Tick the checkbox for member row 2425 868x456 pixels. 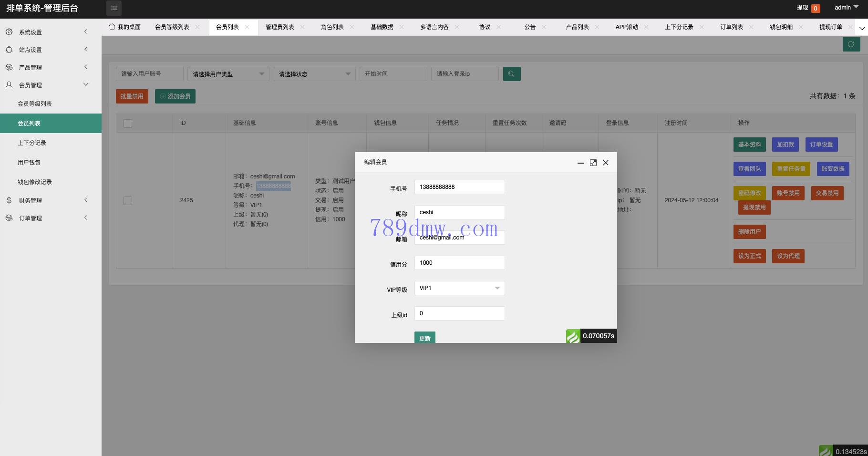point(128,201)
